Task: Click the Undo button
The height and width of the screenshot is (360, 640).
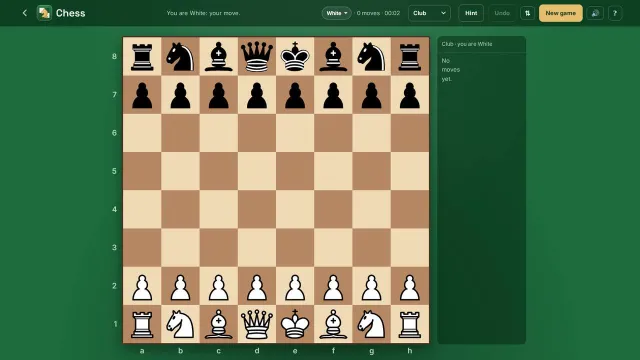Action: coord(502,13)
